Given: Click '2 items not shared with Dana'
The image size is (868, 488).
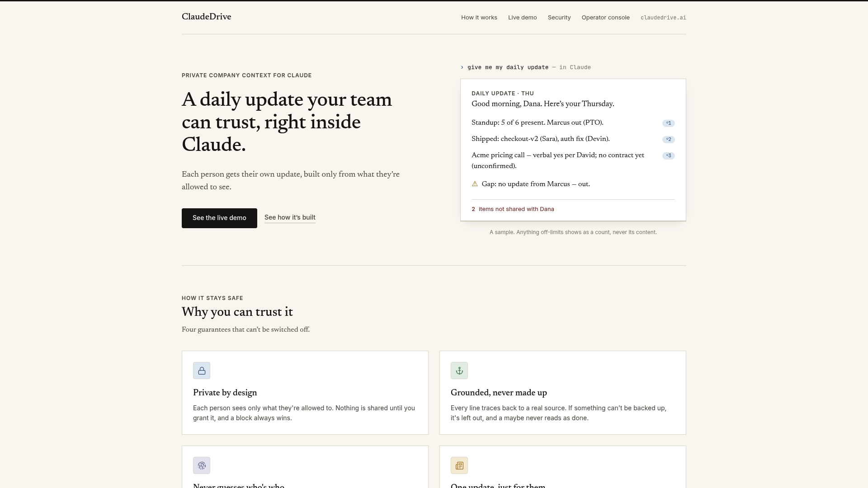Looking at the screenshot, I should [x=513, y=209].
